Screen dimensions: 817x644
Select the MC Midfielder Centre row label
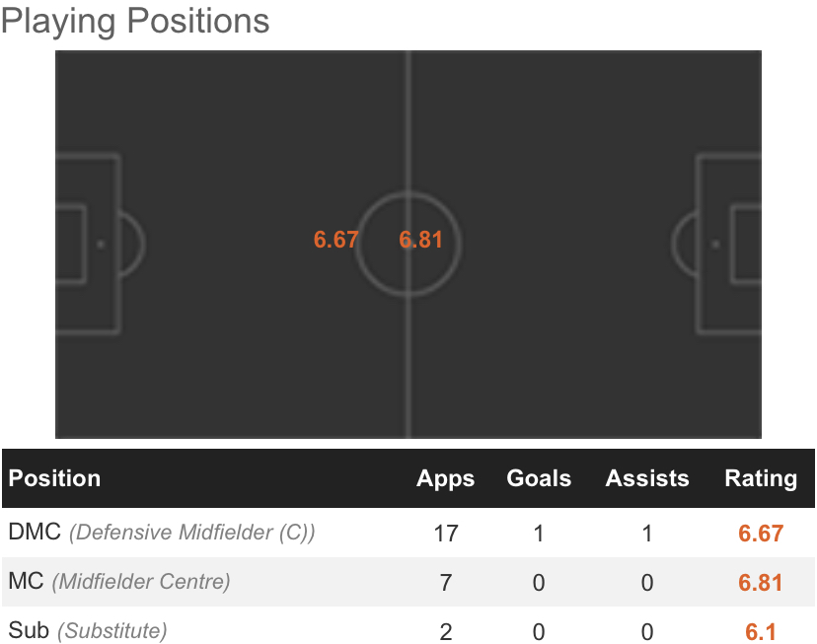(x=119, y=582)
